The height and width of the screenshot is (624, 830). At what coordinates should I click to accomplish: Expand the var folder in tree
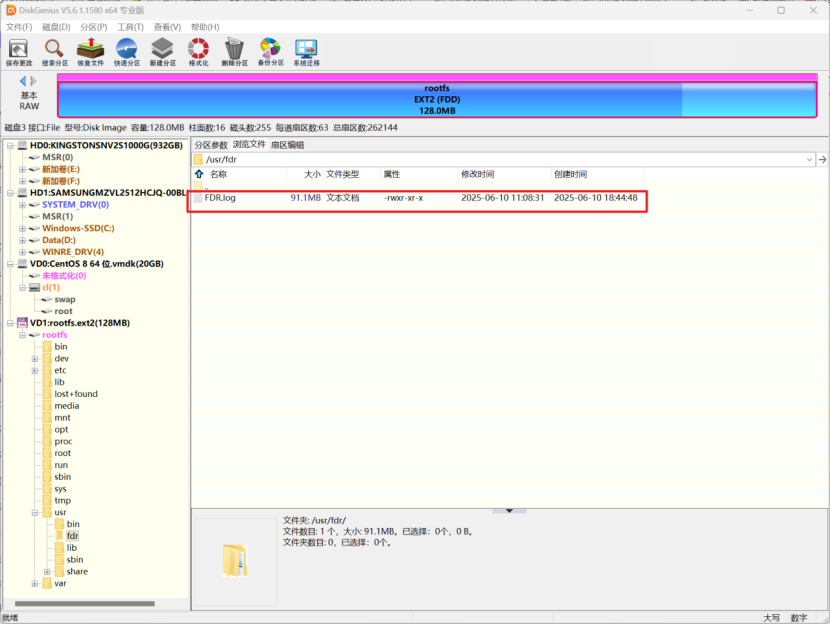pos(35,583)
